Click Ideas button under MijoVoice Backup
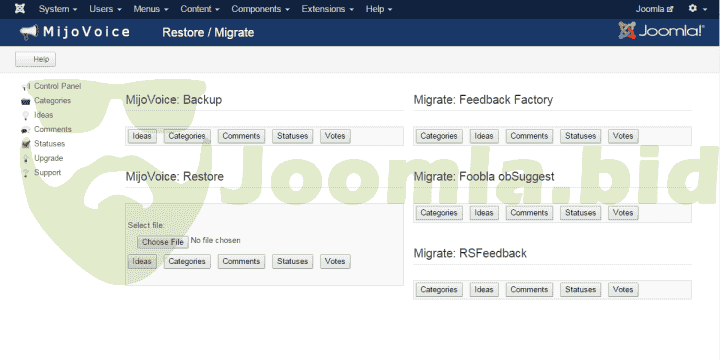The image size is (720, 360). click(x=142, y=136)
